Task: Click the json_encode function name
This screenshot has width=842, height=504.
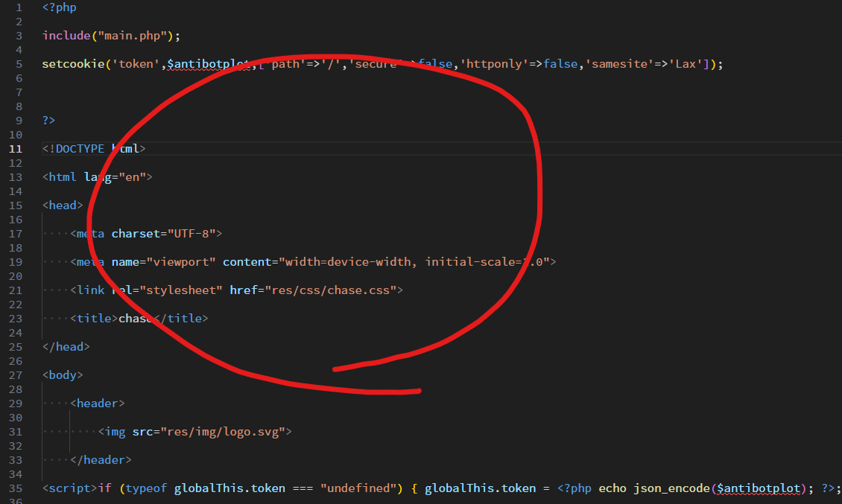Action: 672,488
